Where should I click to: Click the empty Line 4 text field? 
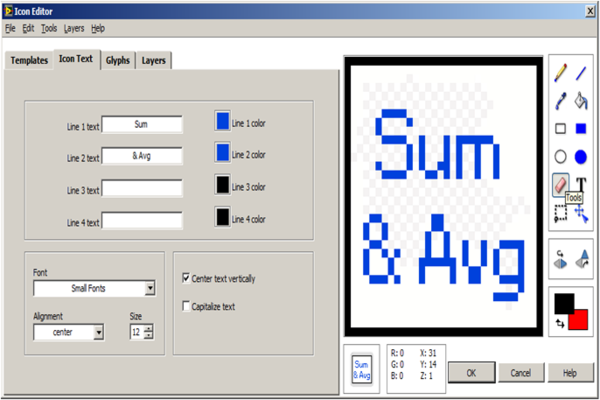click(142, 220)
